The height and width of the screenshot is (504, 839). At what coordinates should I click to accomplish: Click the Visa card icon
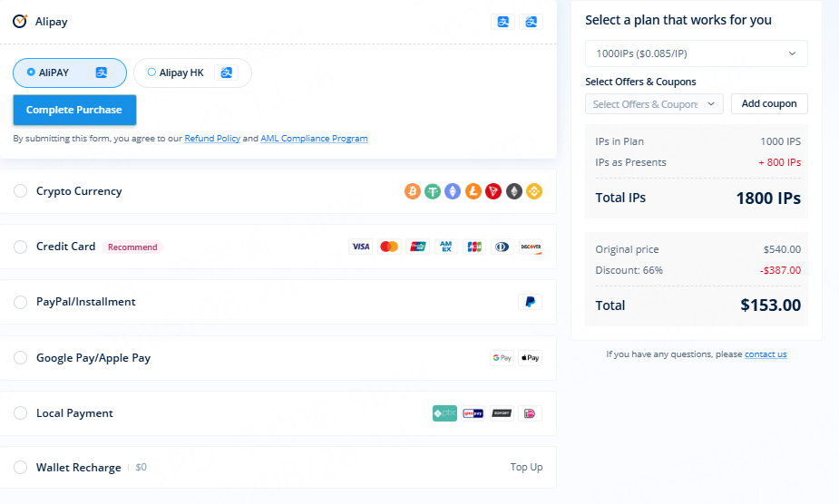tap(361, 247)
